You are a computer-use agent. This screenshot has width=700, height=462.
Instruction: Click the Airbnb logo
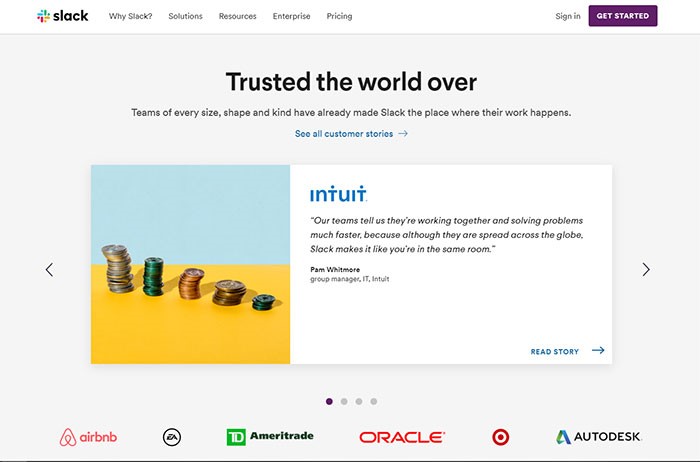click(88, 437)
